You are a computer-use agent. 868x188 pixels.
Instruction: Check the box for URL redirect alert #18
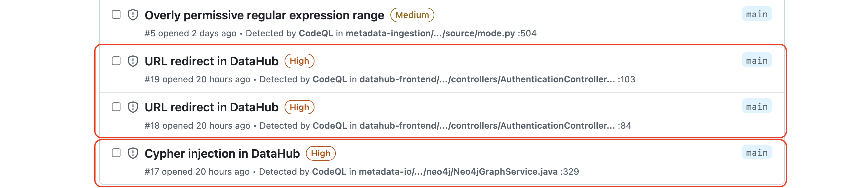pyautogui.click(x=116, y=107)
